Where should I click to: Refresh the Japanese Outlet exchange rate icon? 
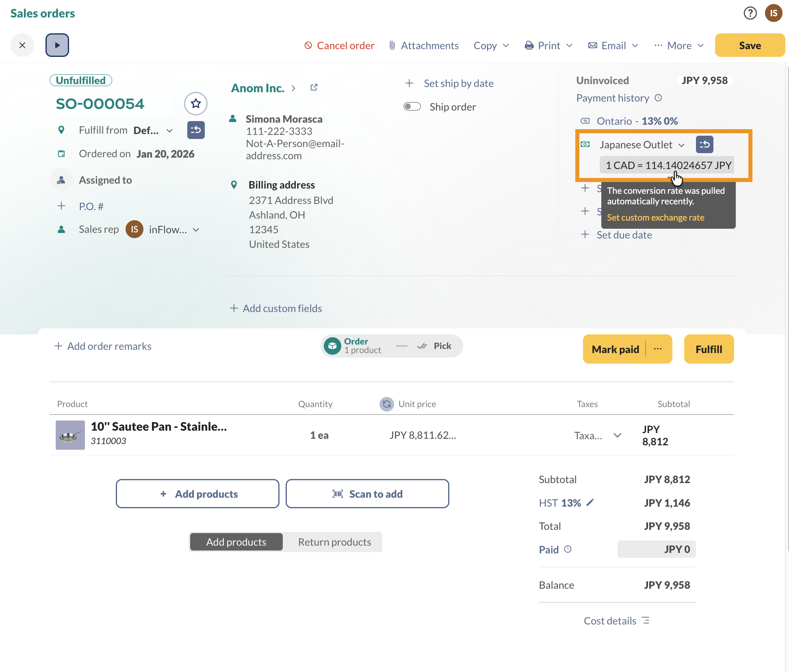[x=704, y=144]
